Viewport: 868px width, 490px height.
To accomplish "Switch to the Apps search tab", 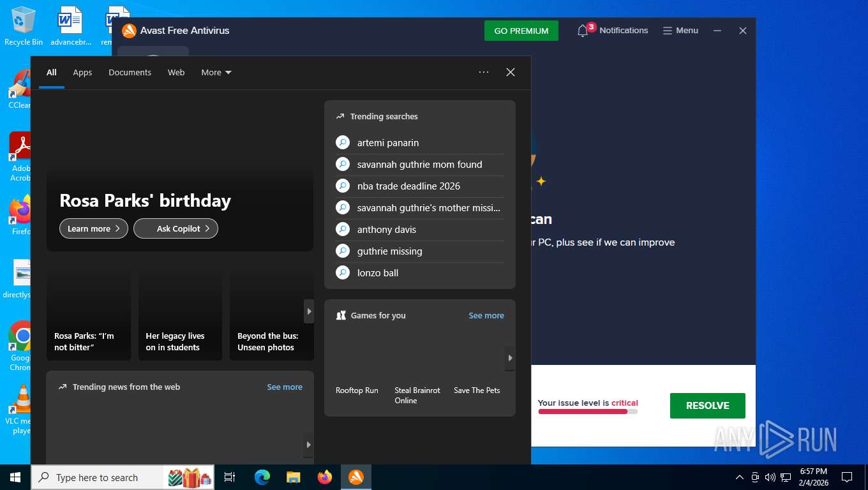I will tap(82, 72).
